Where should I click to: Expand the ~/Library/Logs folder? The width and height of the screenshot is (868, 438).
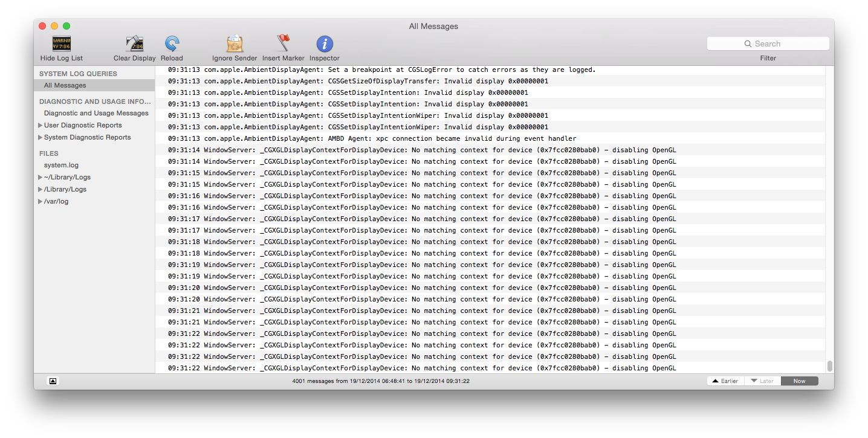click(40, 177)
